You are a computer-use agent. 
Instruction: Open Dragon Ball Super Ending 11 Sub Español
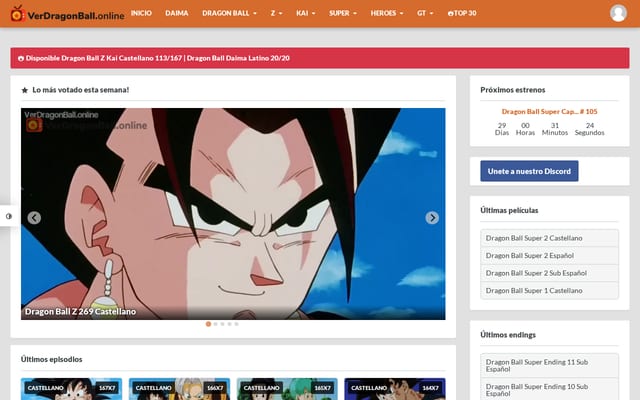click(x=549, y=365)
